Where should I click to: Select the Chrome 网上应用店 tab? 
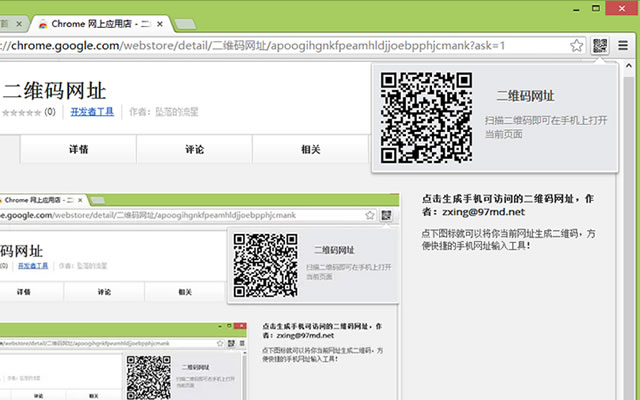point(100,24)
